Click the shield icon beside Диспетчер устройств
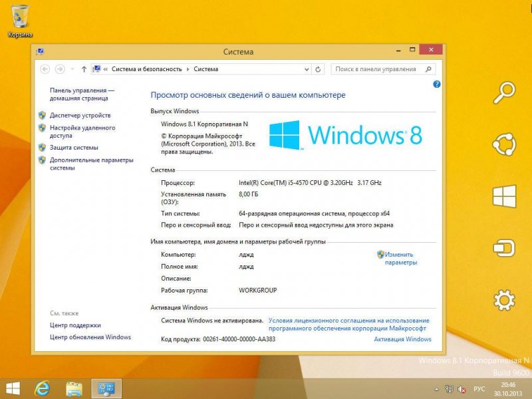Image resolution: width=532 pixels, height=399 pixels. [42, 115]
